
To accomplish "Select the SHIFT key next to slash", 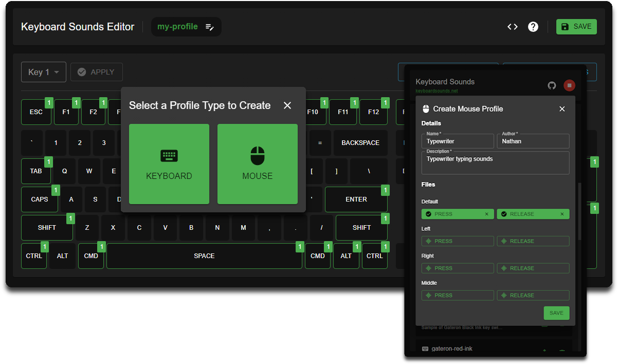I will click(x=361, y=228).
